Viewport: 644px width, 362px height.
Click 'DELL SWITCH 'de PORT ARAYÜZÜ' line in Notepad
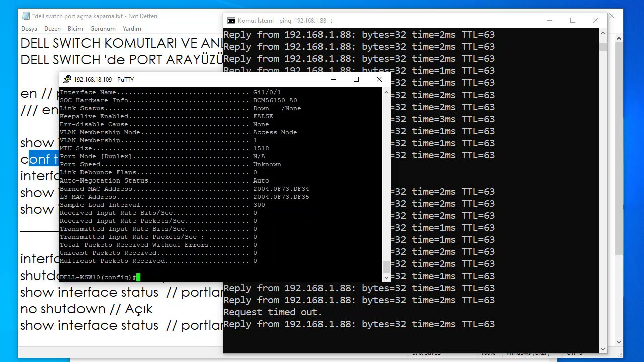click(x=122, y=60)
